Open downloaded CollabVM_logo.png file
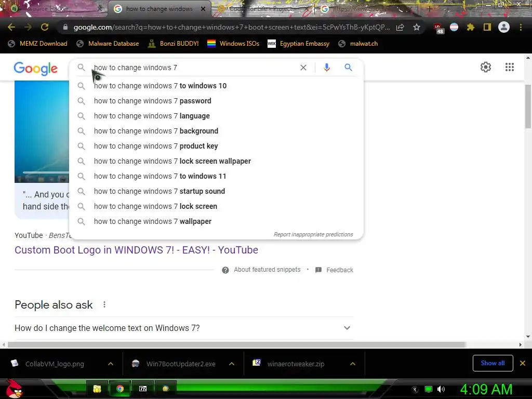This screenshot has width=532, height=399. click(x=54, y=364)
